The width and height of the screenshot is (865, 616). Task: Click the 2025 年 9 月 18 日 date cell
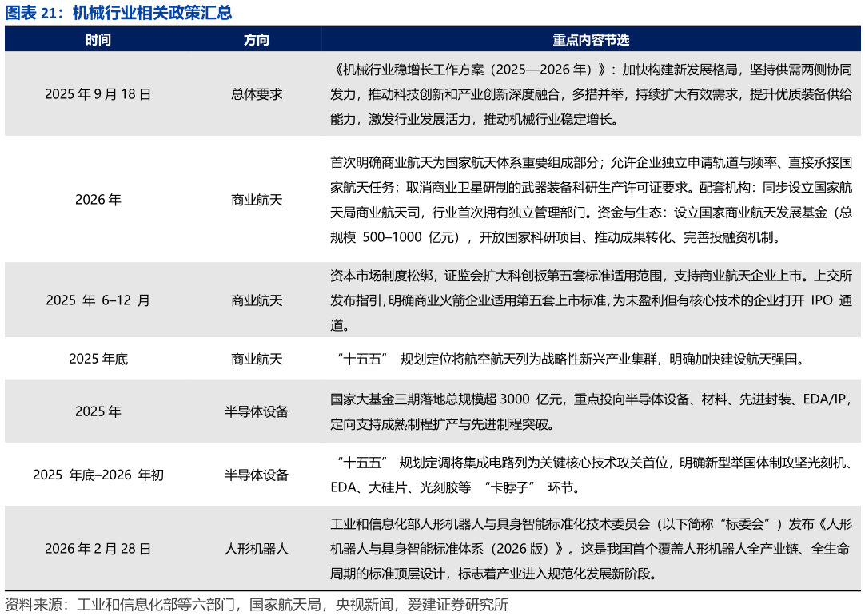(x=98, y=93)
